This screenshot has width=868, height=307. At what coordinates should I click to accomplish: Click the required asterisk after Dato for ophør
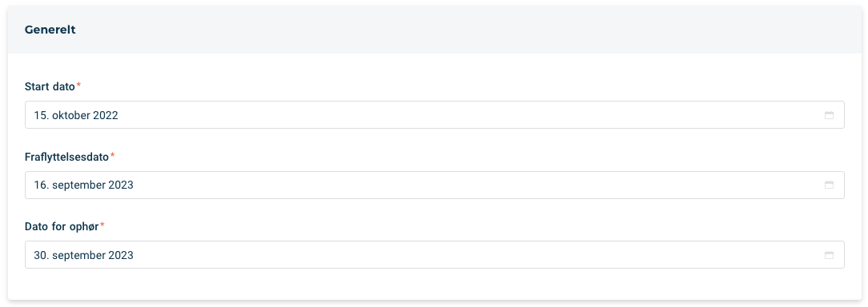[x=102, y=225]
